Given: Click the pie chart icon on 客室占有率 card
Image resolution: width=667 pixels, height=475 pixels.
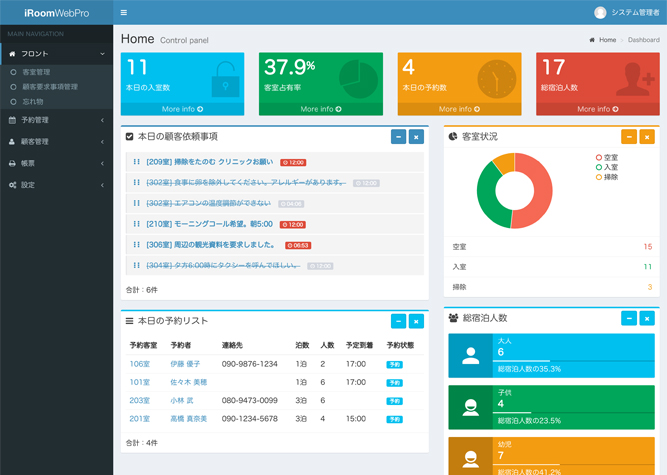Looking at the screenshot, I should click(x=358, y=79).
